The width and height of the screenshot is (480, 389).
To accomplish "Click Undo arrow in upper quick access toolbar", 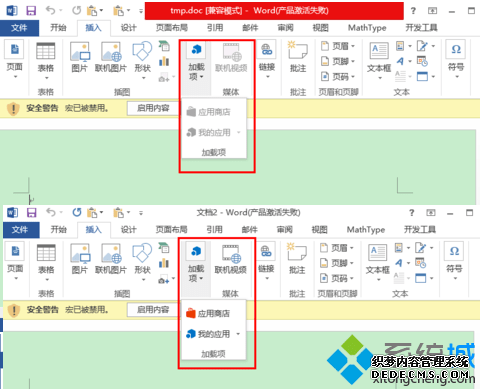I will coord(50,11).
